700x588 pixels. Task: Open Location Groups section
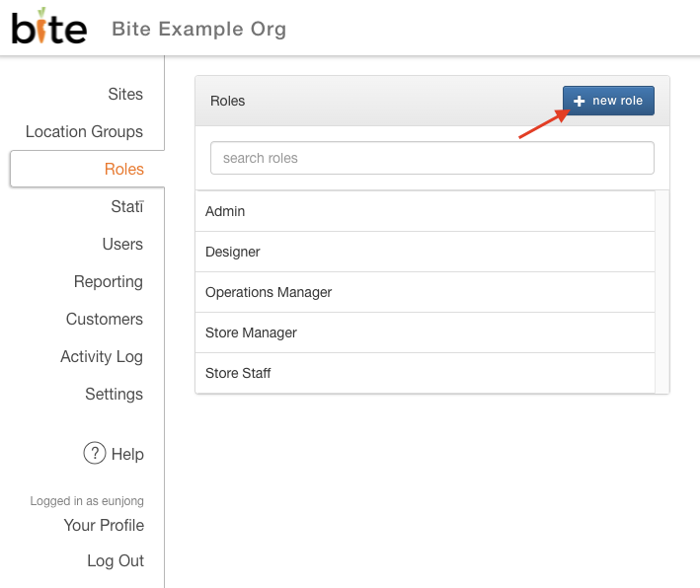[84, 132]
